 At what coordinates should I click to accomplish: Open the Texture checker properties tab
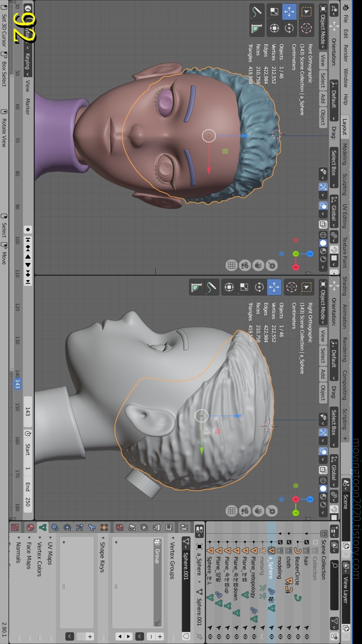pyautogui.click(x=15, y=528)
